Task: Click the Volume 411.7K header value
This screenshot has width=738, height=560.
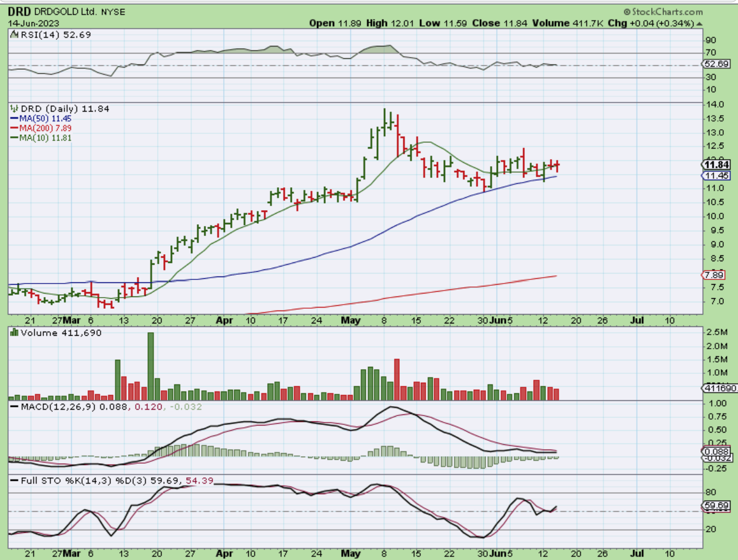Action: [568, 23]
